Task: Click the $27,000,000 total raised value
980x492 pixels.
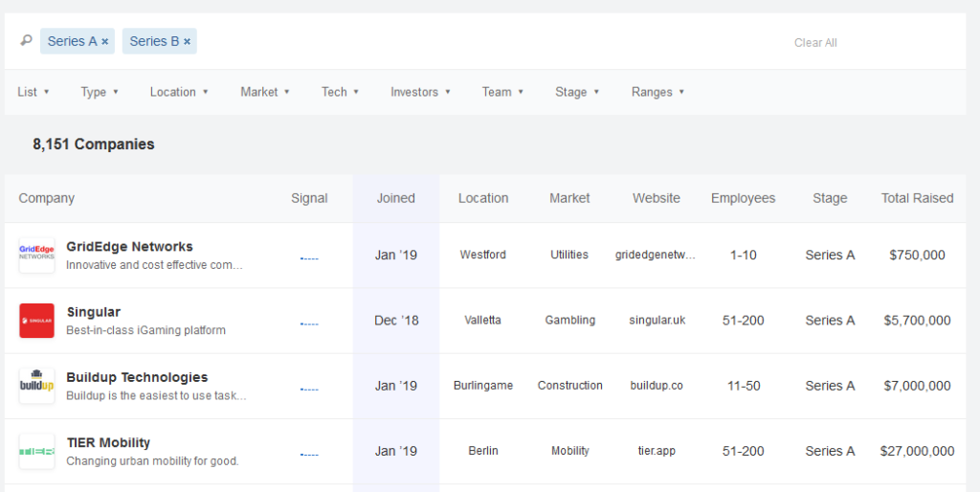Action: pos(917,452)
